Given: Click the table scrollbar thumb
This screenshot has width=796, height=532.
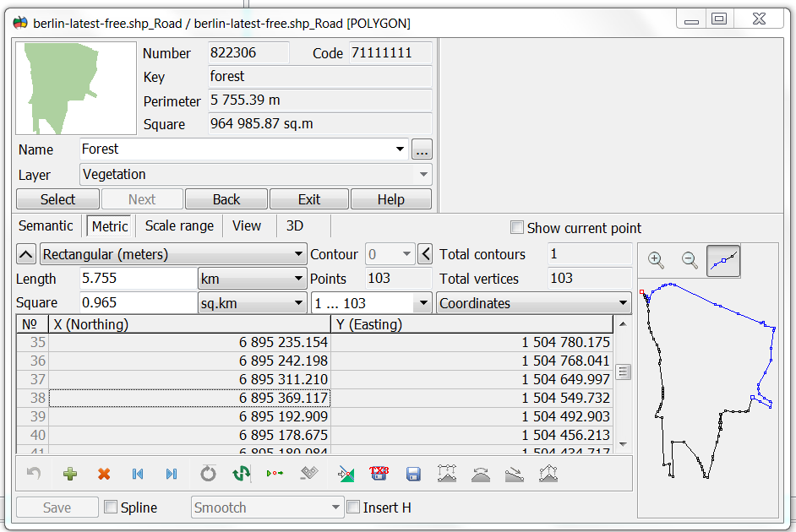Looking at the screenshot, I should [623, 372].
